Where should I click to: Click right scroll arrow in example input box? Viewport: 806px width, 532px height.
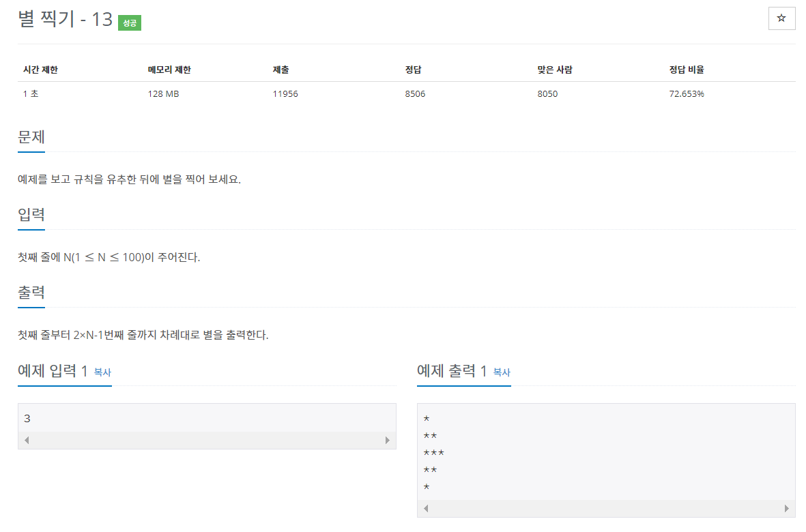tap(388, 440)
